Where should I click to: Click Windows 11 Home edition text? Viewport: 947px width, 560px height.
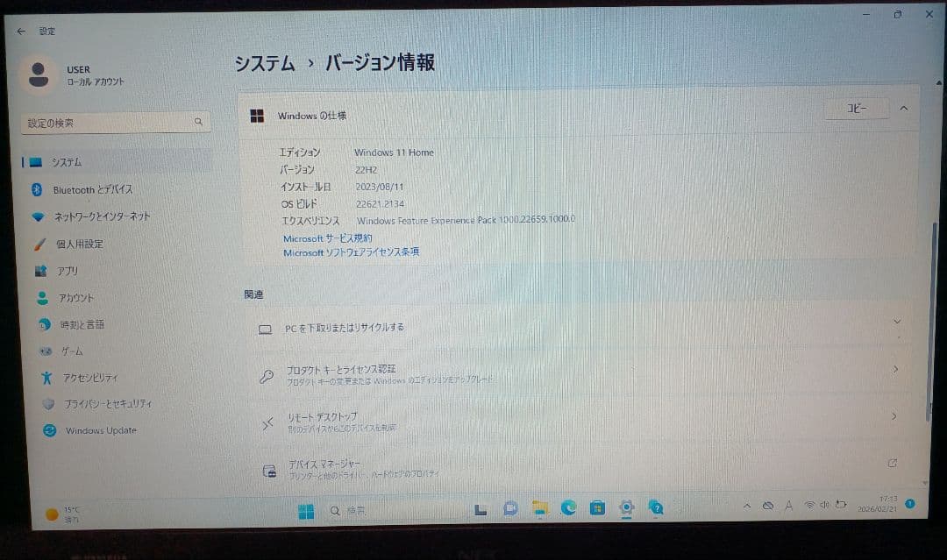tap(394, 152)
